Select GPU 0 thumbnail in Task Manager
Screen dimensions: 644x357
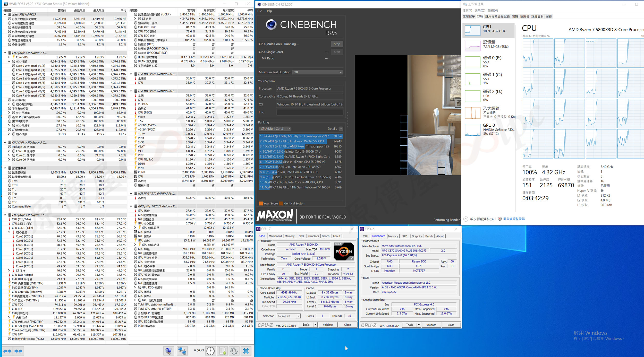pos(473,130)
